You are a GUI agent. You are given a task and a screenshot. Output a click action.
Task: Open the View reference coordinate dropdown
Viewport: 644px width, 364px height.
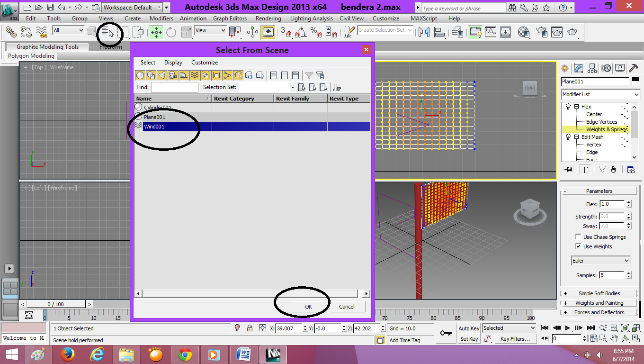click(210, 30)
